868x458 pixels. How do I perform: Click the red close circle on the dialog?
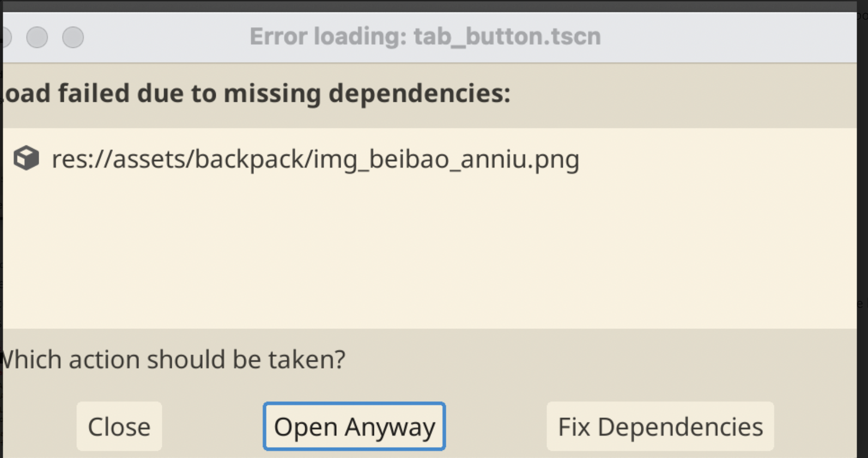[4, 38]
